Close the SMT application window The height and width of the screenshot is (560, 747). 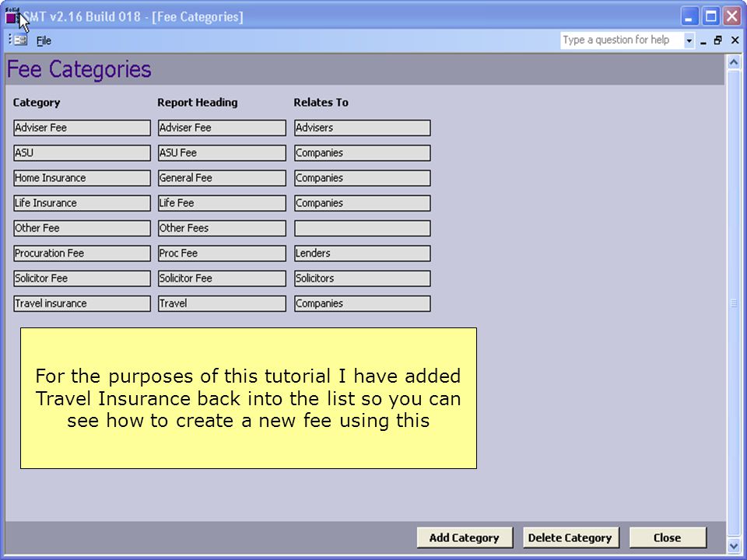tap(732, 16)
